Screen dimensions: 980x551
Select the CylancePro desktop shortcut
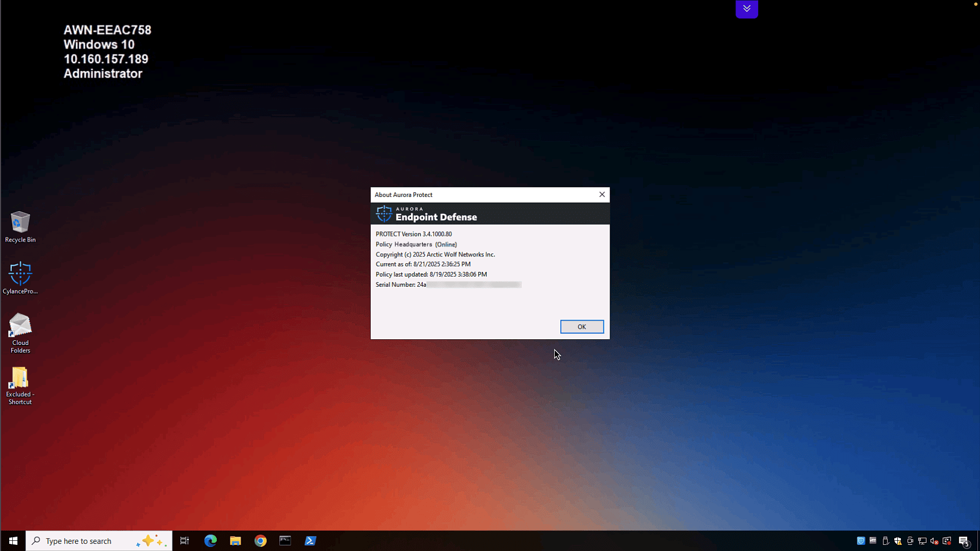click(x=20, y=278)
